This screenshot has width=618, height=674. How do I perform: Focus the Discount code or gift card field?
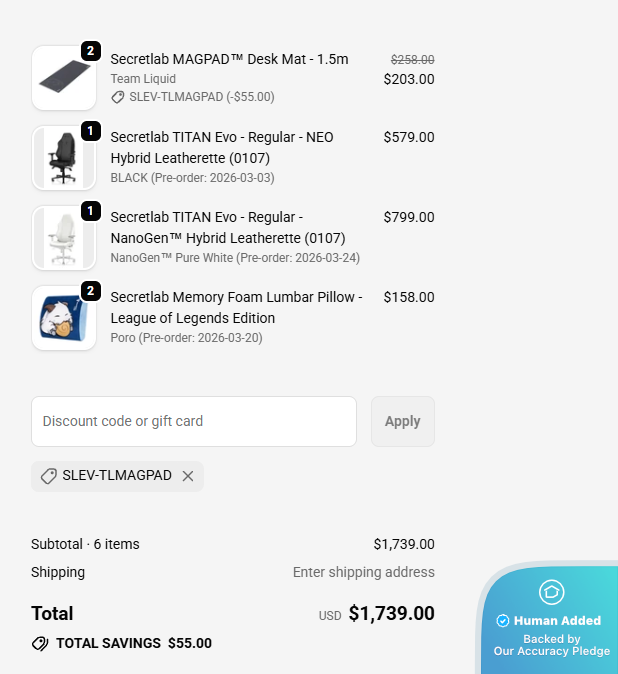(x=194, y=421)
